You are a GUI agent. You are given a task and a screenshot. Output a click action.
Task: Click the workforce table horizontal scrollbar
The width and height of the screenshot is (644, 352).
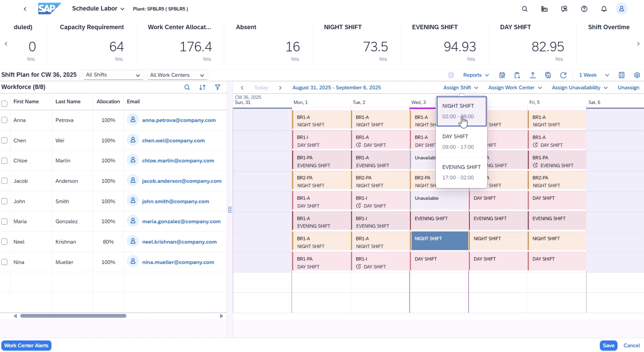(x=73, y=316)
